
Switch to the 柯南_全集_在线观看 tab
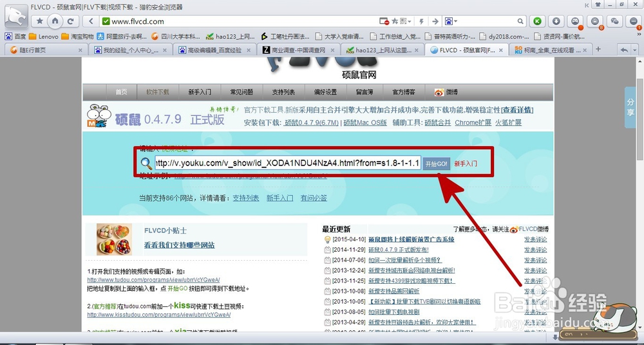point(551,50)
